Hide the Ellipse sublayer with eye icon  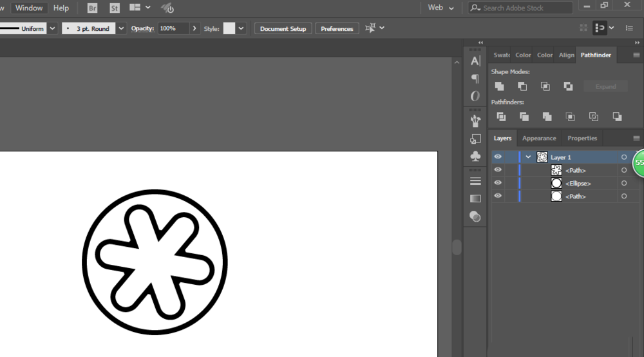[x=498, y=183]
